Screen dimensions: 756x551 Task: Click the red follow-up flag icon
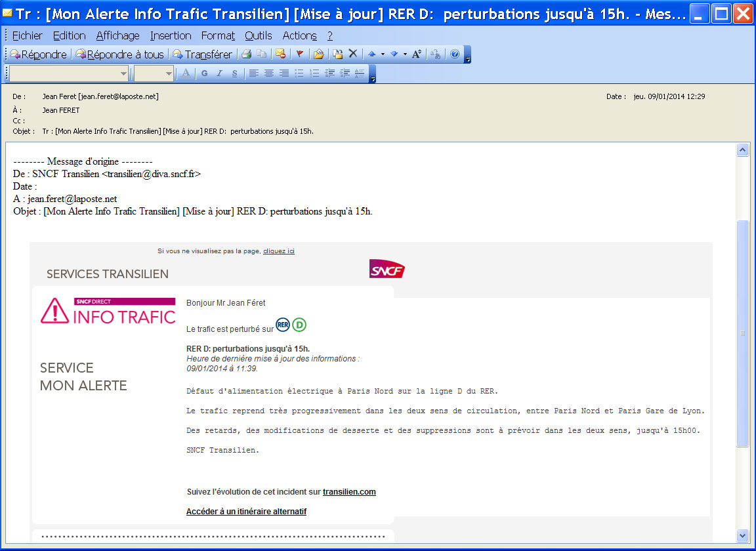(299, 54)
